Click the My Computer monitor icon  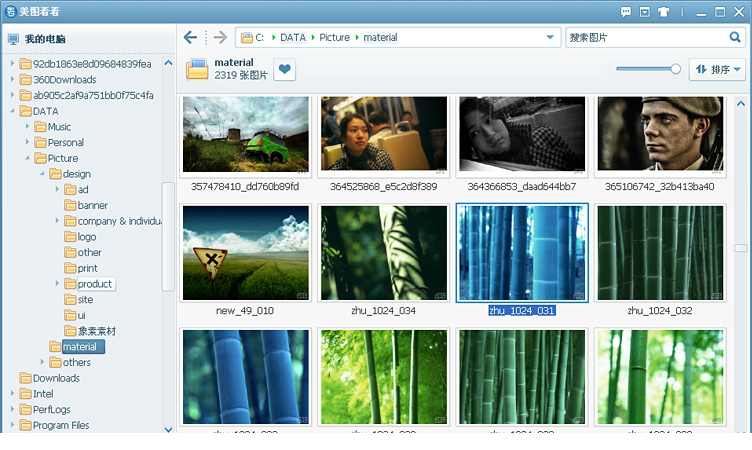tap(13, 39)
